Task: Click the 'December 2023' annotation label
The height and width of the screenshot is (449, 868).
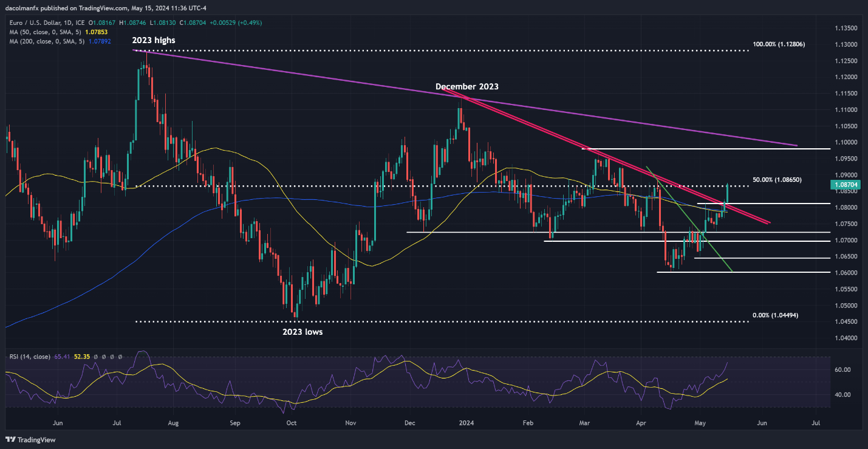Action: pyautogui.click(x=467, y=87)
